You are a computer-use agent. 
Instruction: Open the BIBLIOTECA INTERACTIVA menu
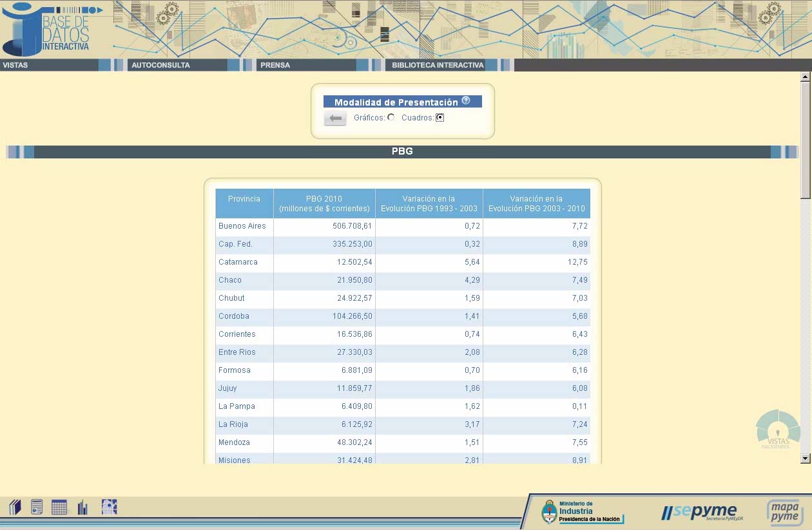pos(437,65)
